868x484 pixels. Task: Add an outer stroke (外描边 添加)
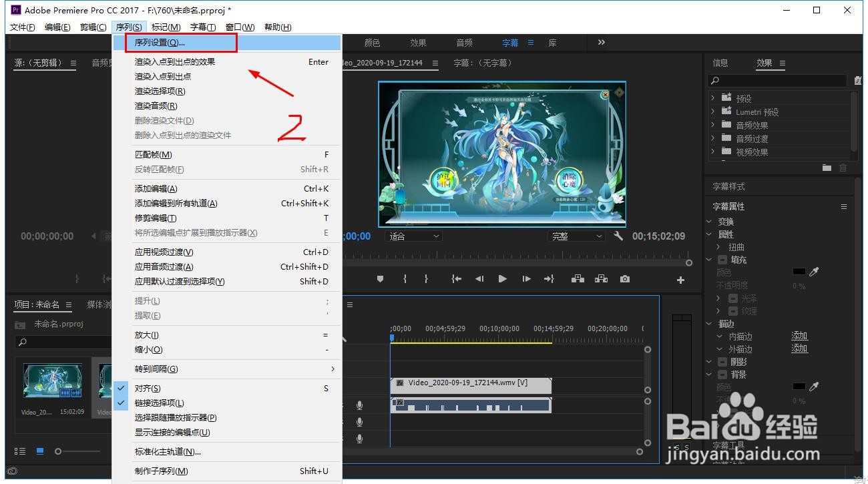point(799,348)
